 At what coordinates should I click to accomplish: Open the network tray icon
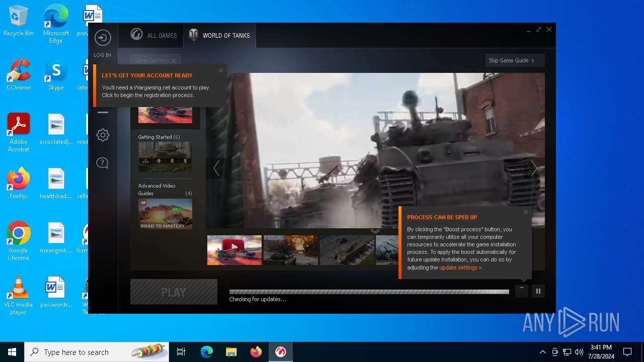pos(567,352)
